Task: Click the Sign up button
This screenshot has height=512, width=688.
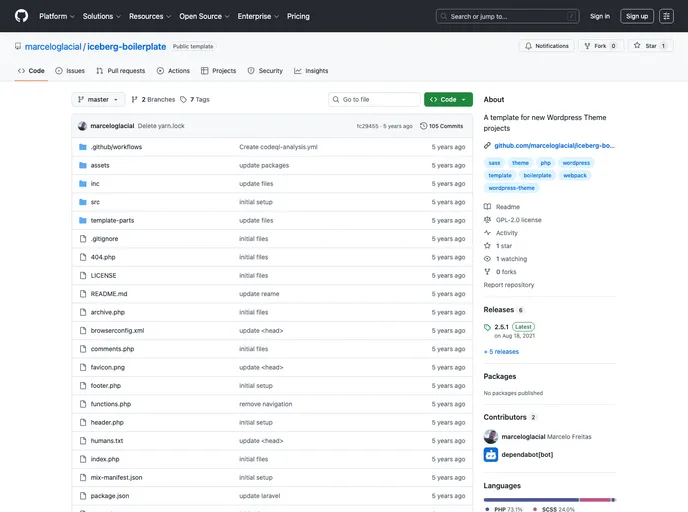Action: point(637,16)
